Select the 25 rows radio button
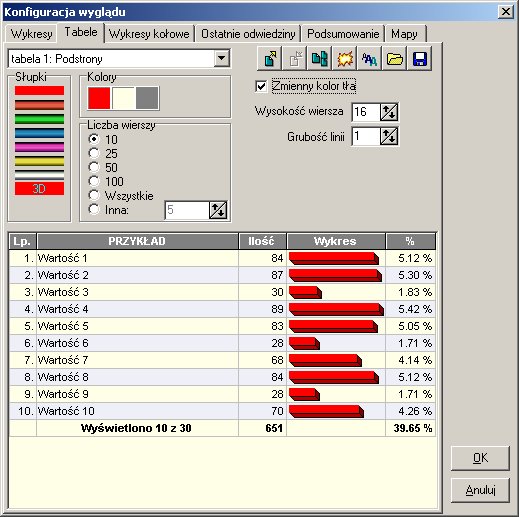This screenshot has height=517, width=519. point(94,153)
